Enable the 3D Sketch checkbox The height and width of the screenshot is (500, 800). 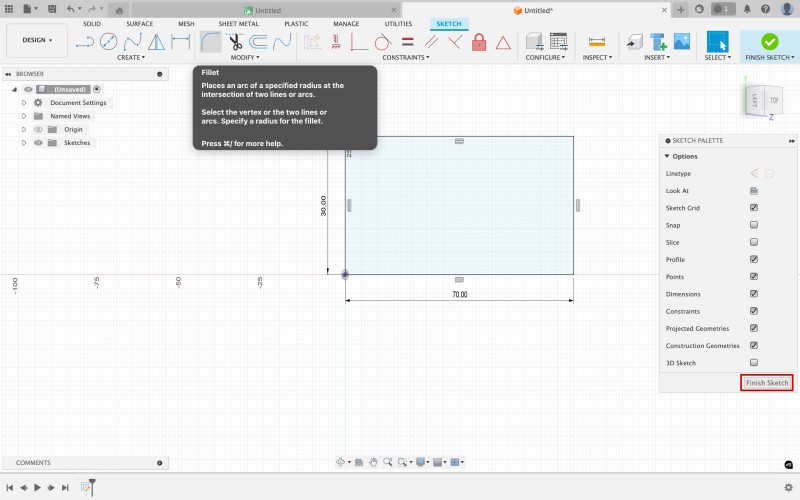[754, 363]
